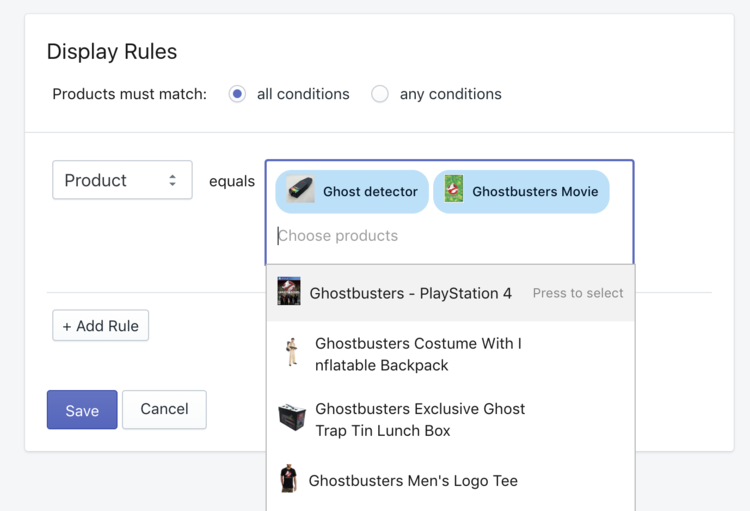
Task: Choose 'Ghostbusters Men's Logo Tee' option
Action: 413,481
